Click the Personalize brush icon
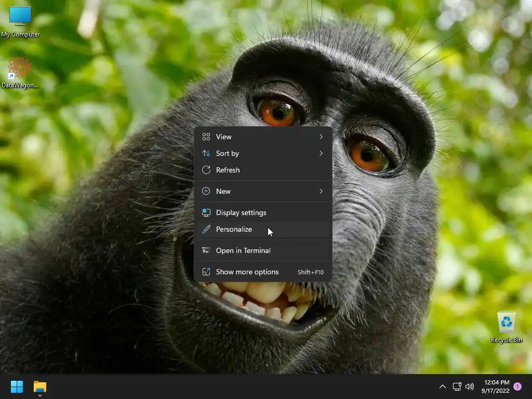 [206, 229]
